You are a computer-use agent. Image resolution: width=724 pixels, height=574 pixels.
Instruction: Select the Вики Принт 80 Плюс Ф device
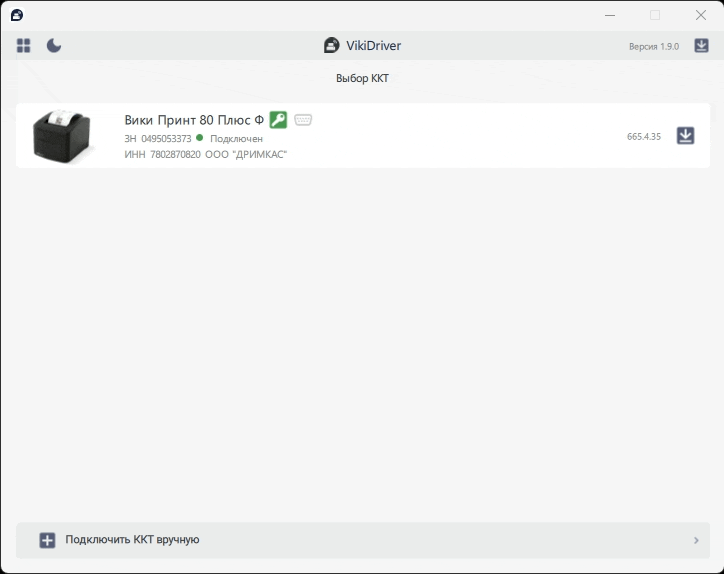194,120
